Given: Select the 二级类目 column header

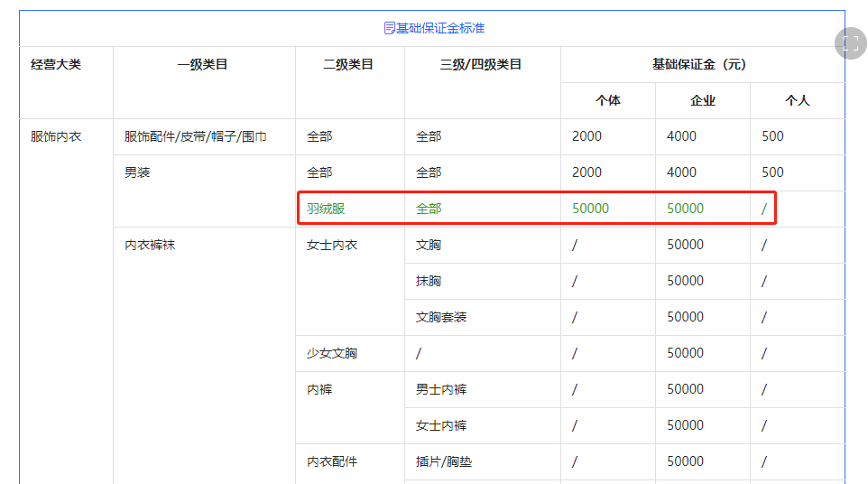Looking at the screenshot, I should [348, 64].
